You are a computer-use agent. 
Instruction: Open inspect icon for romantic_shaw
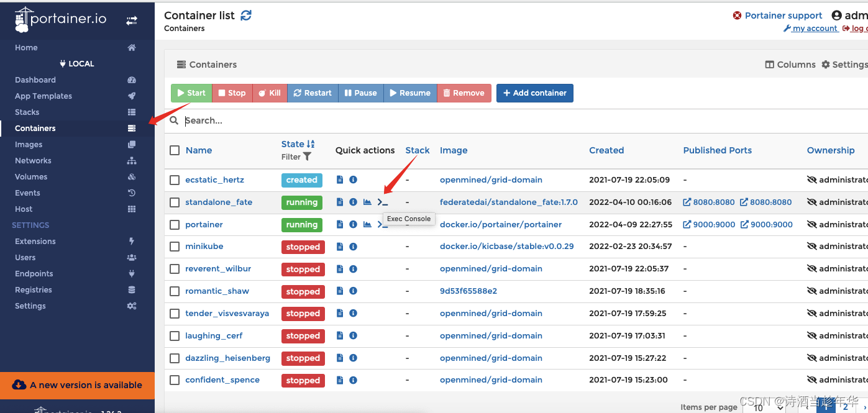click(353, 291)
